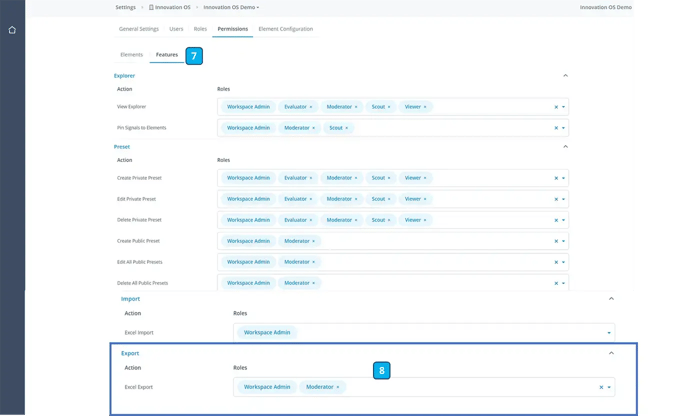Open the Innovation OS Demo workspace dropdown
This screenshot has width=687, height=416.
[x=231, y=7]
